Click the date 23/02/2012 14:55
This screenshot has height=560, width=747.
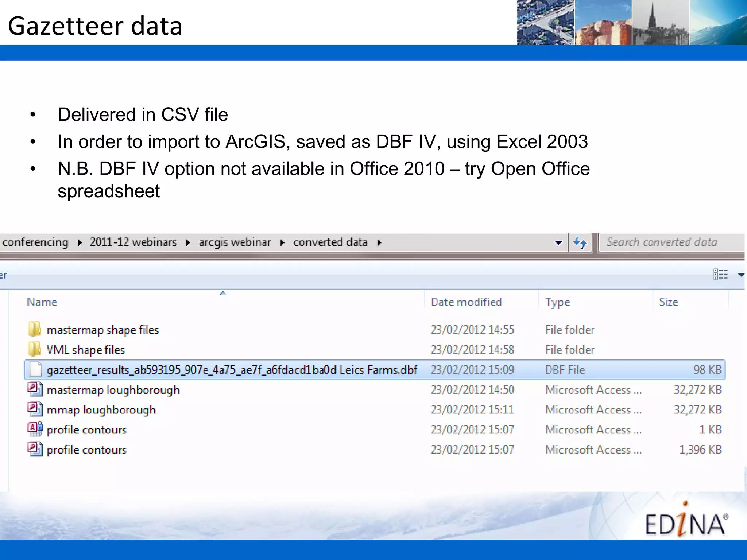[x=472, y=330]
